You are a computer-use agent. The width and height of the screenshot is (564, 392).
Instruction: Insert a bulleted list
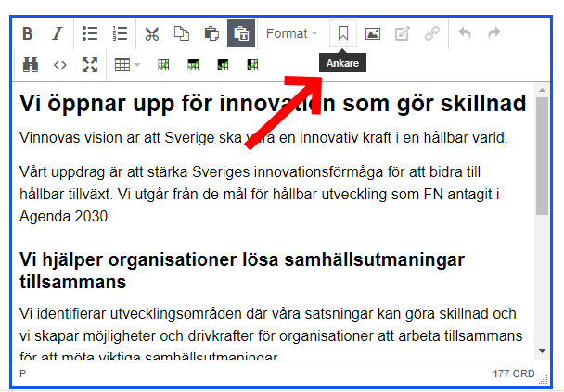click(x=90, y=33)
